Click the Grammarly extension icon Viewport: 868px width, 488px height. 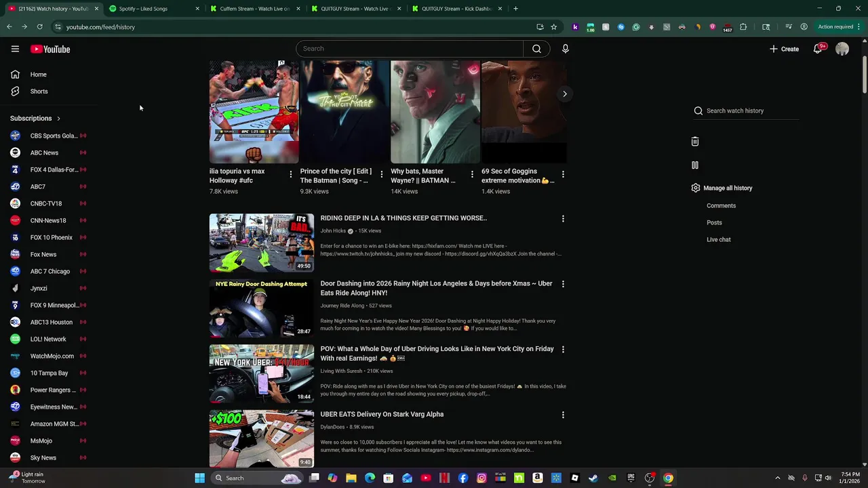tap(636, 27)
